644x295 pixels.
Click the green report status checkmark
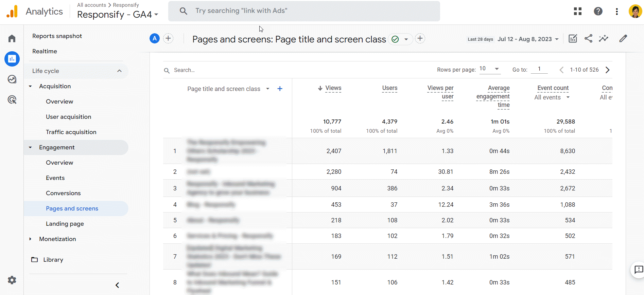click(395, 39)
